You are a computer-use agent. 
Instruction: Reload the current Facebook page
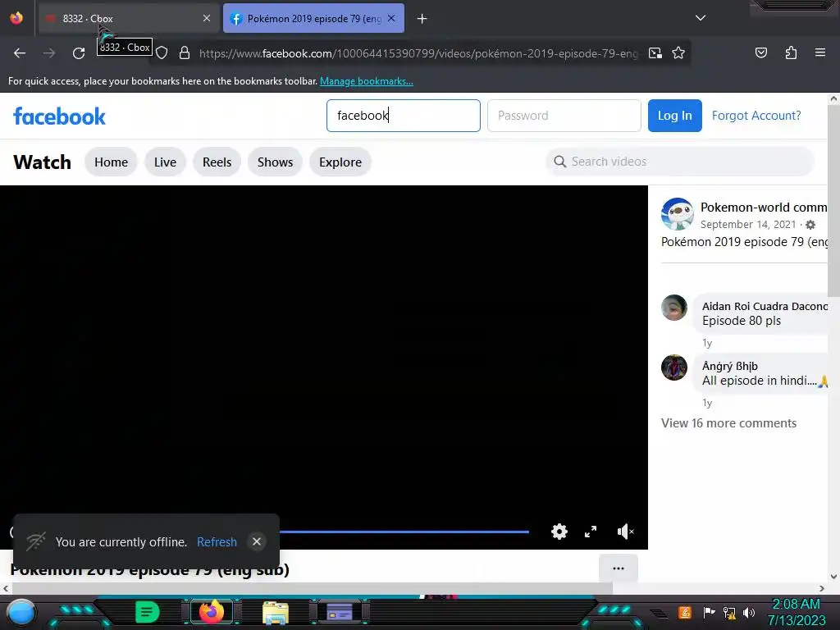[79, 53]
